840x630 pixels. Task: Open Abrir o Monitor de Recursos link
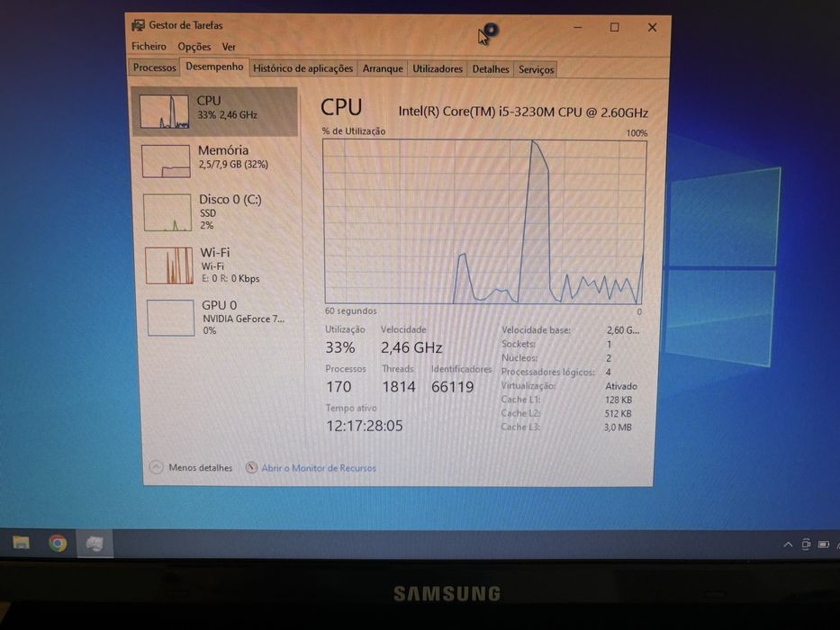tap(319, 468)
